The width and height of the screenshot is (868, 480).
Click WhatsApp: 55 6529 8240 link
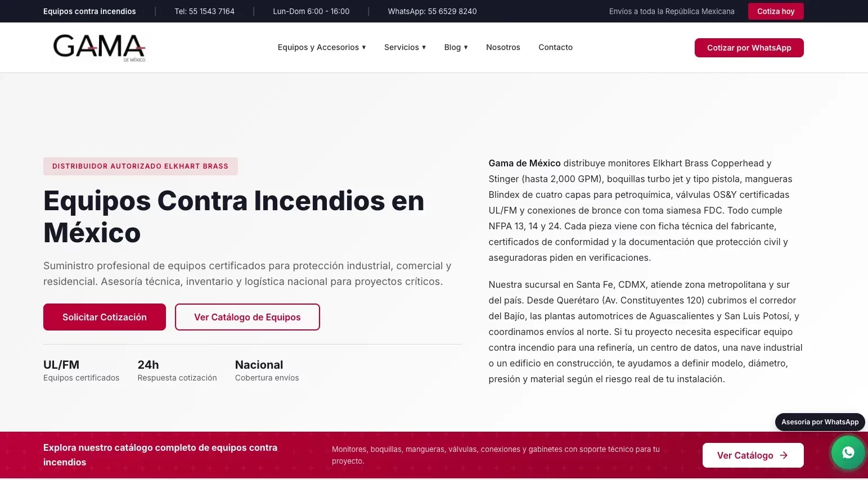point(432,11)
